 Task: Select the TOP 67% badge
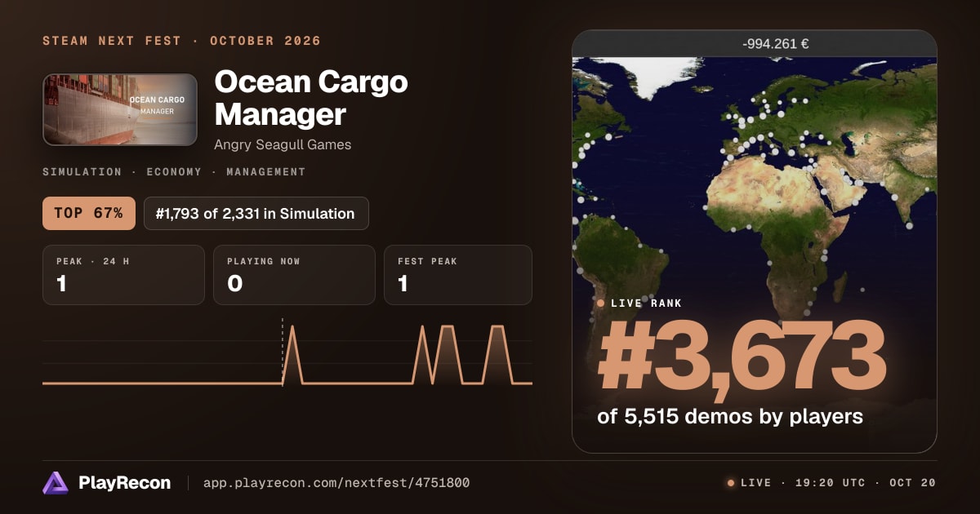(88, 214)
